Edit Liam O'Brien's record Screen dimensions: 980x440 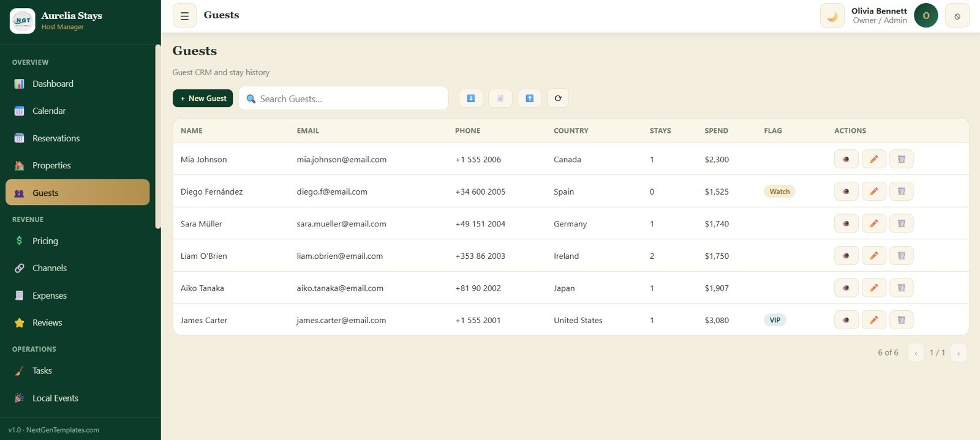pos(874,256)
